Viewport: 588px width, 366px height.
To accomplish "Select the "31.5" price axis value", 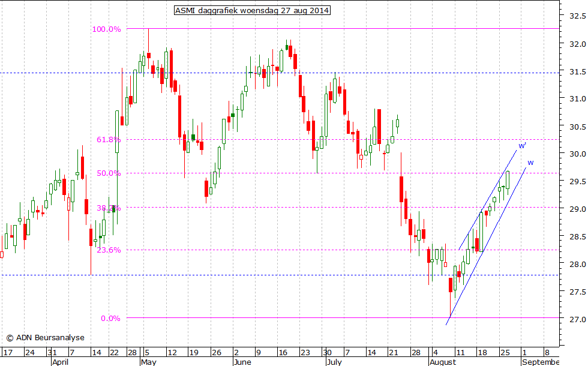I will tap(577, 71).
